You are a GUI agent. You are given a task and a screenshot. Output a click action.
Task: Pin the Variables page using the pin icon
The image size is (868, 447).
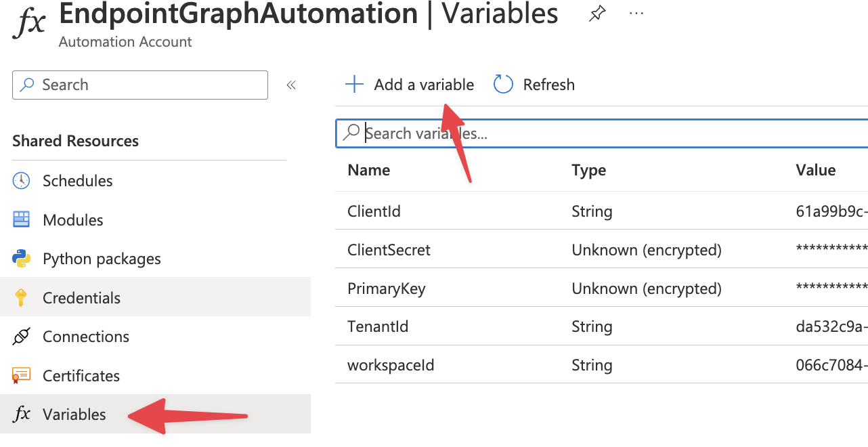[596, 13]
